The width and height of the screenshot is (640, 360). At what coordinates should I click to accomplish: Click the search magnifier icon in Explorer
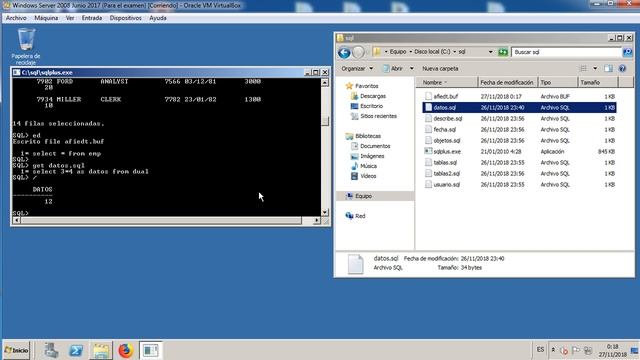(627, 52)
